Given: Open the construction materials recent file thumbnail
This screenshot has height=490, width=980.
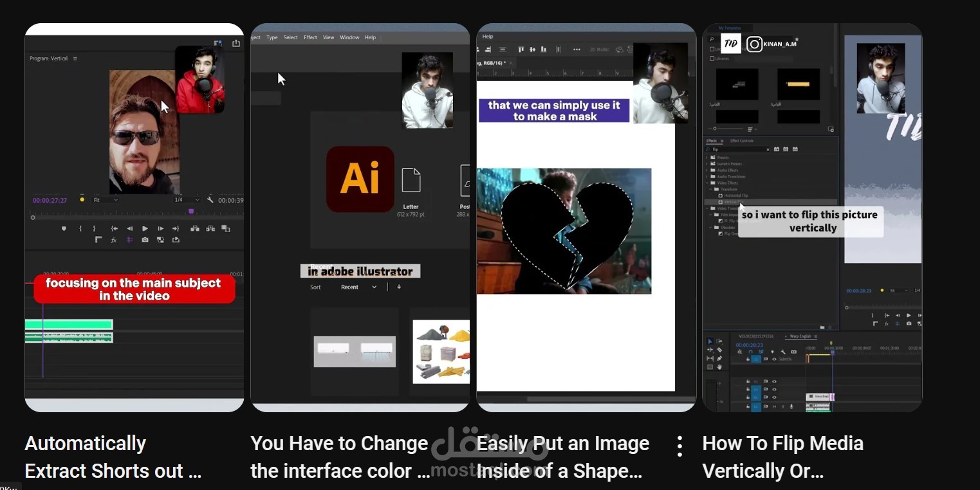Looking at the screenshot, I should point(441,351).
